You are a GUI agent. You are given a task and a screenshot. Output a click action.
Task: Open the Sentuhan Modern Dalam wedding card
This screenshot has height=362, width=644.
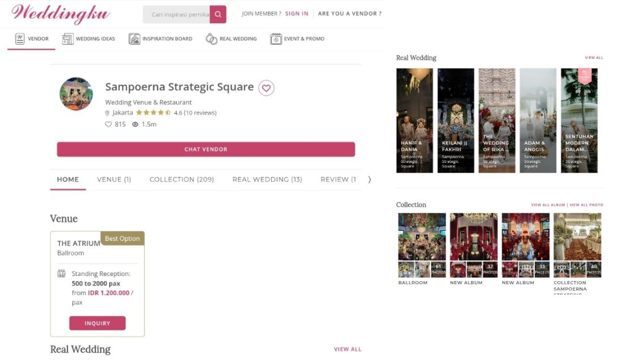tap(579, 120)
